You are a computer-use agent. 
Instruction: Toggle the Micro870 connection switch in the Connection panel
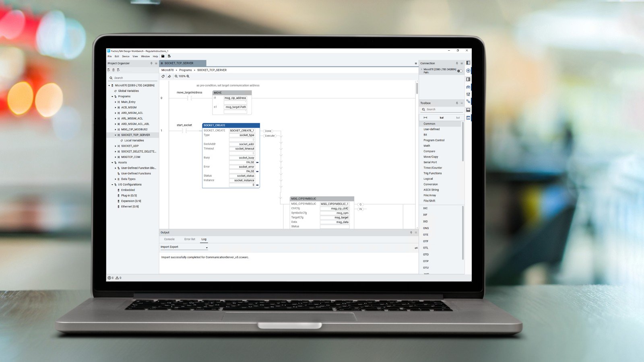(x=459, y=71)
